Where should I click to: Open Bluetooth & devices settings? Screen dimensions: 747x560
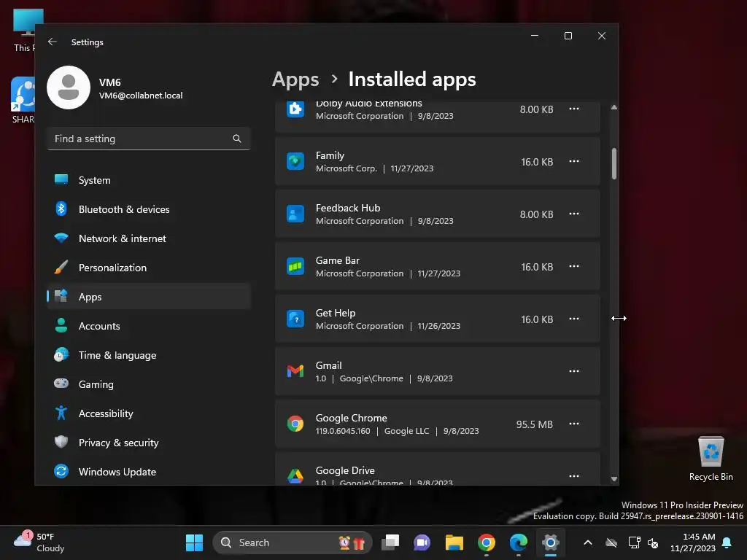149,209
